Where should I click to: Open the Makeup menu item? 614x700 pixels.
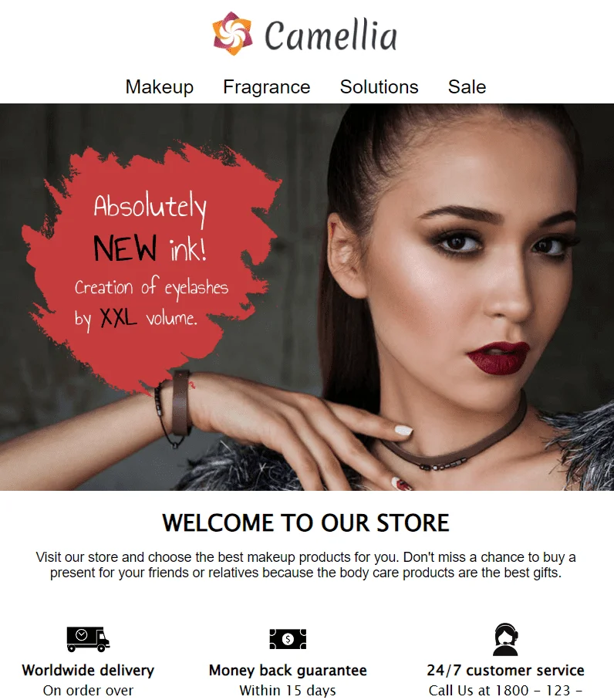[x=160, y=86]
